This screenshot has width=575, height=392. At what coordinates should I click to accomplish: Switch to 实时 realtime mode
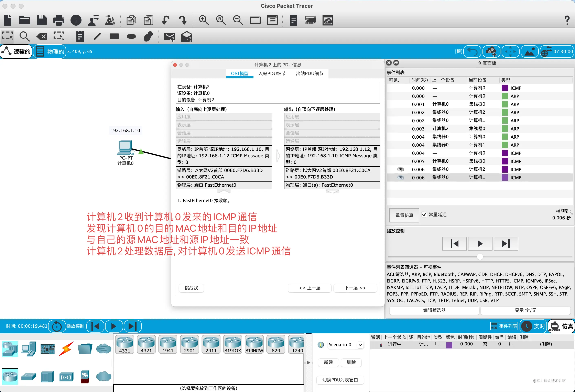click(533, 326)
